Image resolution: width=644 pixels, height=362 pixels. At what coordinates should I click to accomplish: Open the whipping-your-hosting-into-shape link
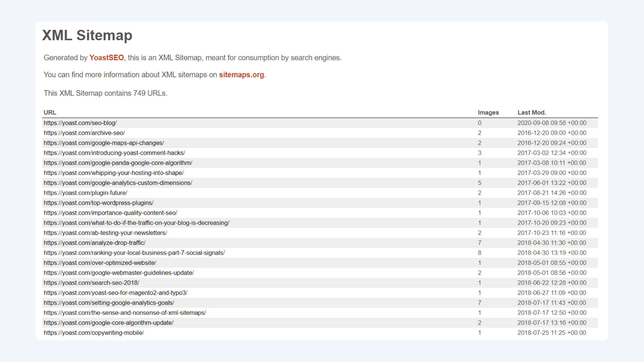(x=114, y=173)
